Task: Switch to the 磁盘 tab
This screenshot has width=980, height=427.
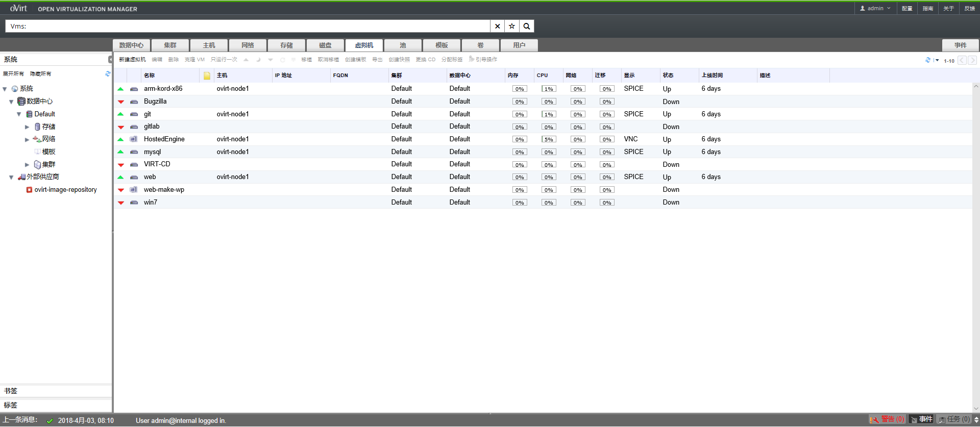Action: tap(325, 45)
